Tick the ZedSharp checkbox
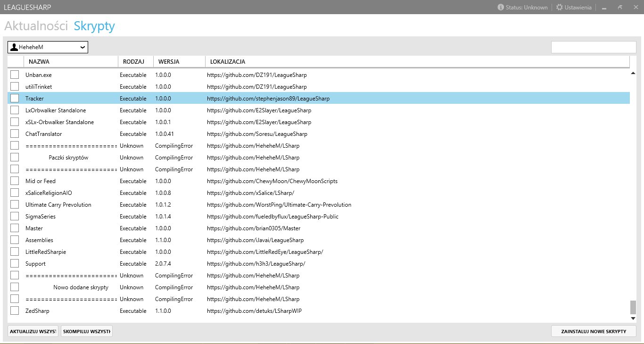Viewport: 644px width, 344px height. (x=15, y=310)
